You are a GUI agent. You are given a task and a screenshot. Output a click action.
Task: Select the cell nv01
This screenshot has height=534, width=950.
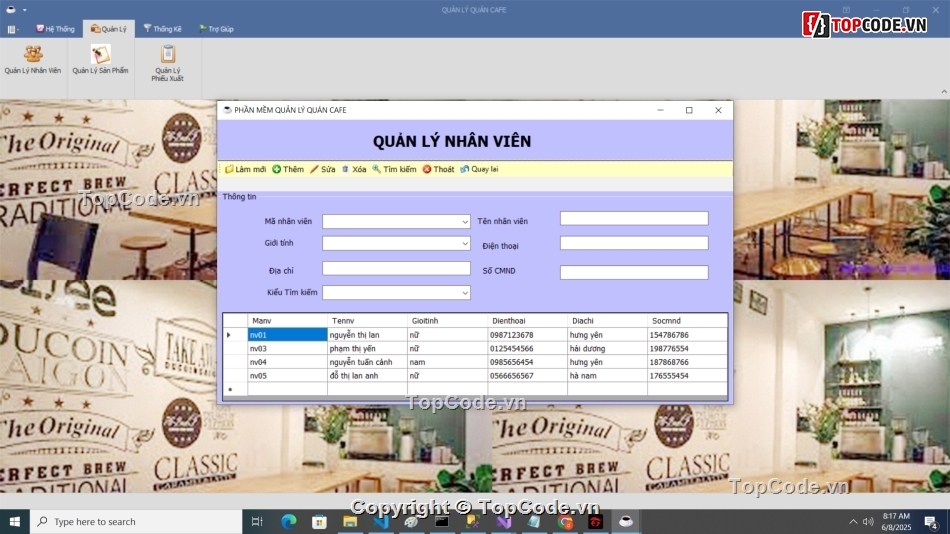click(x=287, y=335)
